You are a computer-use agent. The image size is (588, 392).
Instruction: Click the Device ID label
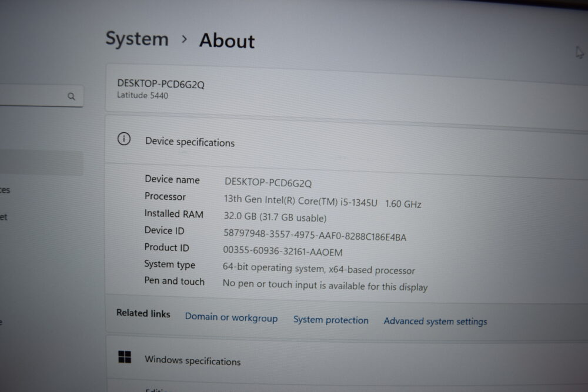(x=164, y=230)
